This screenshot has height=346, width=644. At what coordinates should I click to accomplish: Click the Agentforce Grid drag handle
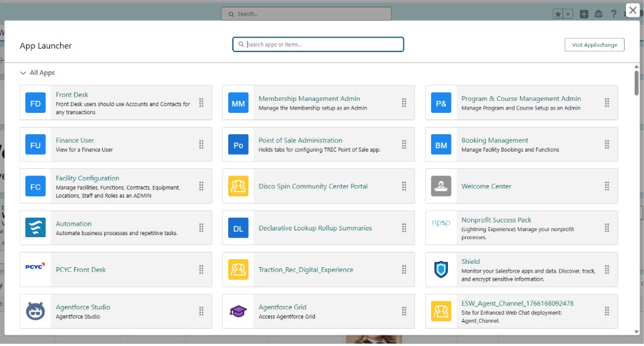404,311
